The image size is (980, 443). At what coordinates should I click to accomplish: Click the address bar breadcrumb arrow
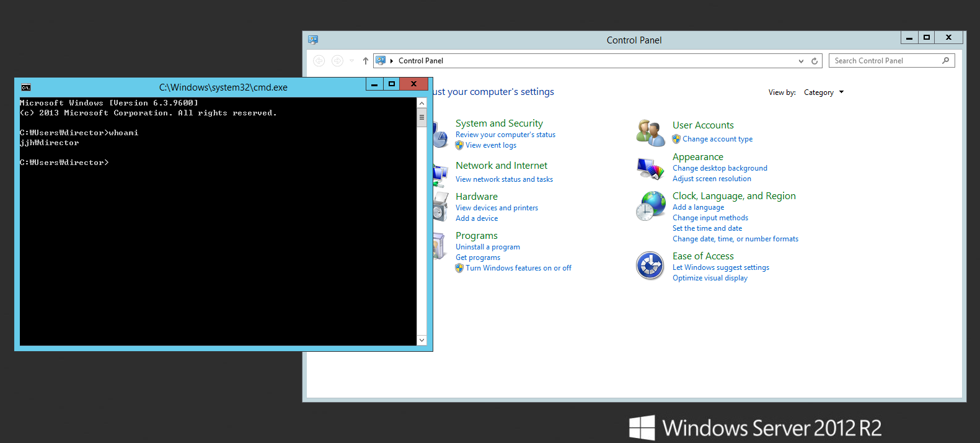pyautogui.click(x=392, y=61)
